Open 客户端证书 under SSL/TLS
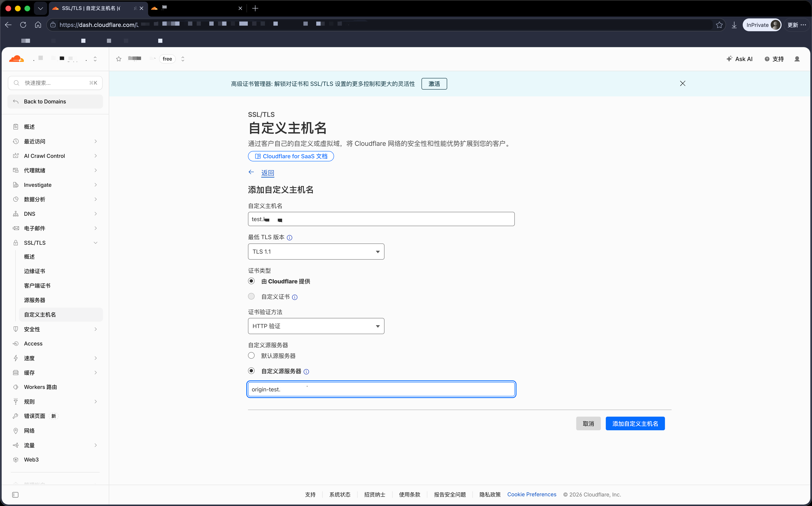The width and height of the screenshot is (812, 506). [37, 285]
